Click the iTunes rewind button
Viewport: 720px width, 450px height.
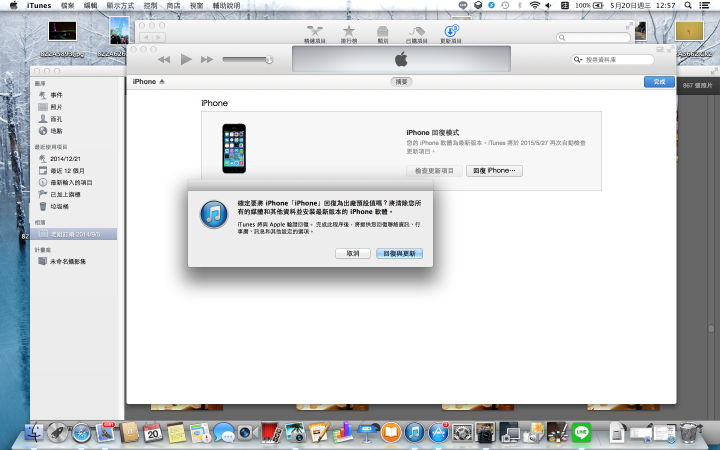(164, 59)
